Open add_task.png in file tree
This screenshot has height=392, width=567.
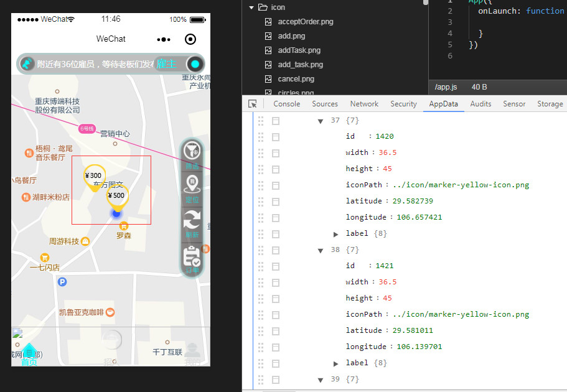pos(301,65)
